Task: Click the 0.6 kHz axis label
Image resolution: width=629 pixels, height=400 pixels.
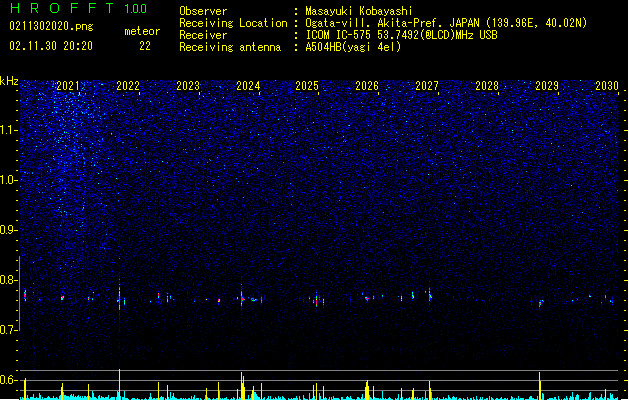Action: tap(8, 380)
